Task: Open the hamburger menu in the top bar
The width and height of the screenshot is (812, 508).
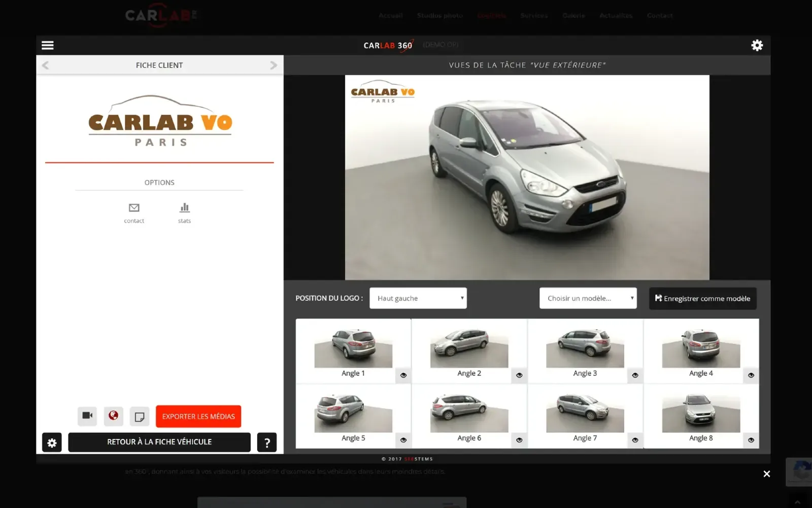Action: click(48, 45)
